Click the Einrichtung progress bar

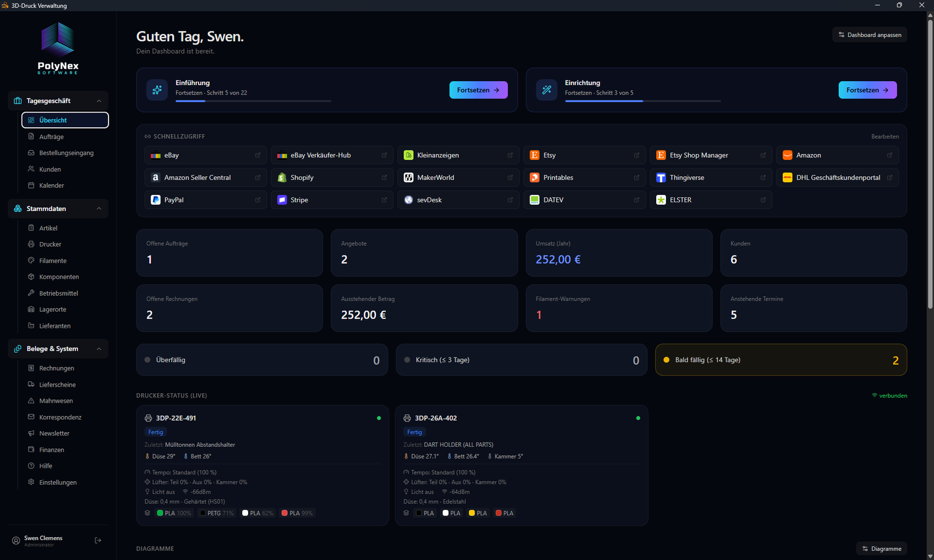643,101
